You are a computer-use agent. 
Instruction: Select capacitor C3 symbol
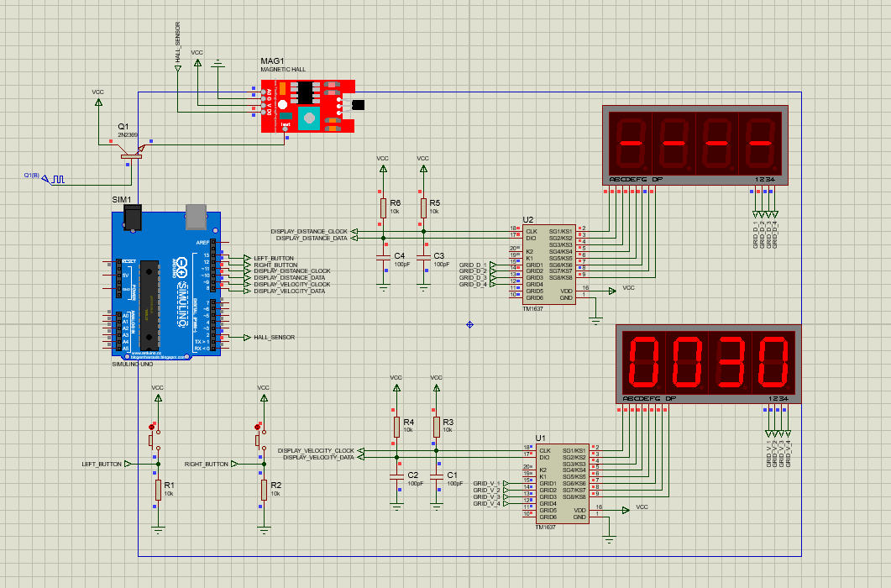pyautogui.click(x=423, y=259)
